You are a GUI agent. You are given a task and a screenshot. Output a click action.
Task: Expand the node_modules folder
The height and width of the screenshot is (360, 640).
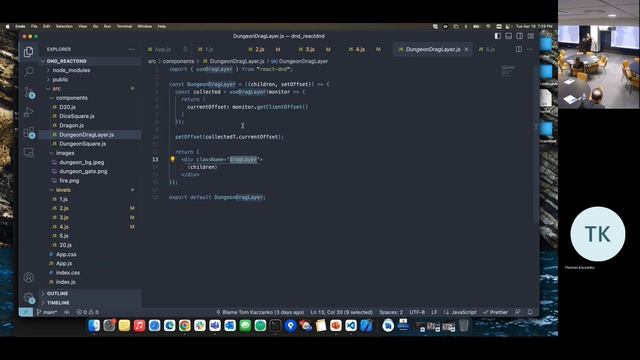click(x=91, y=70)
